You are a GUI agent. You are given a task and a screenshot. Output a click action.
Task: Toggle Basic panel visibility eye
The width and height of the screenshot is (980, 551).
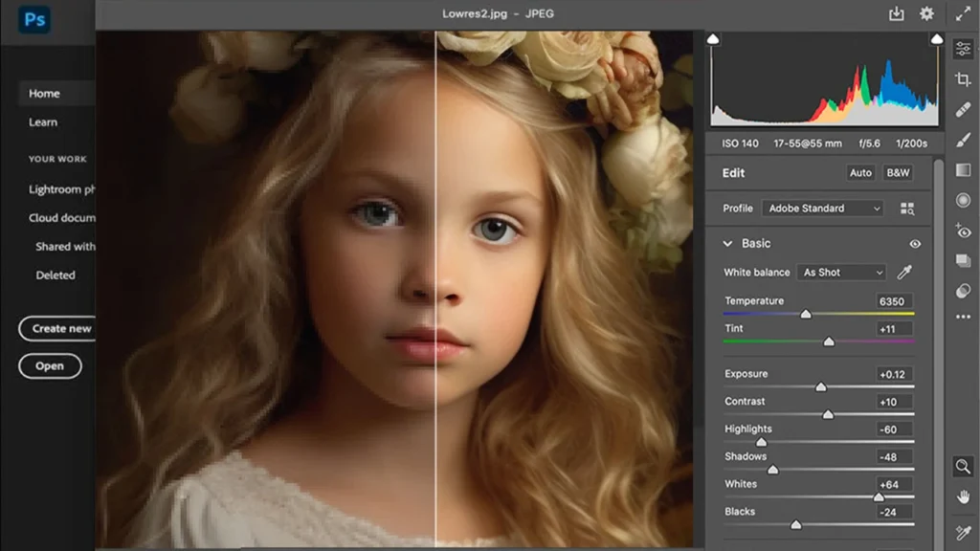pyautogui.click(x=915, y=244)
